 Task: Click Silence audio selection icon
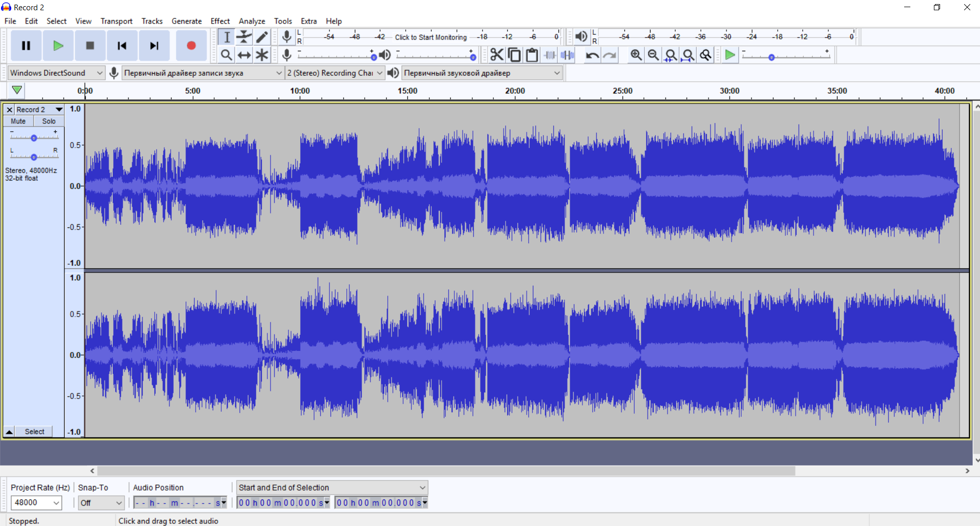coord(567,55)
